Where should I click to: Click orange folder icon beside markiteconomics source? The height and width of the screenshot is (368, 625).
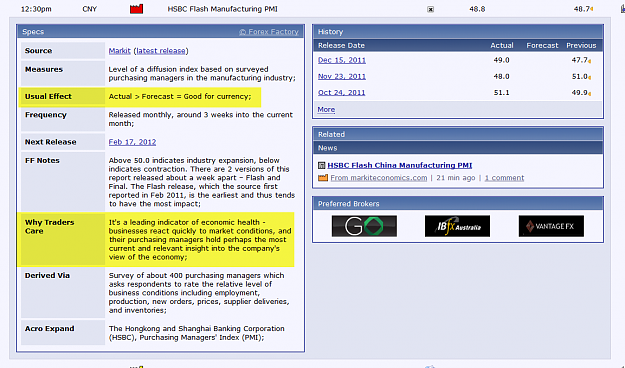[323, 178]
